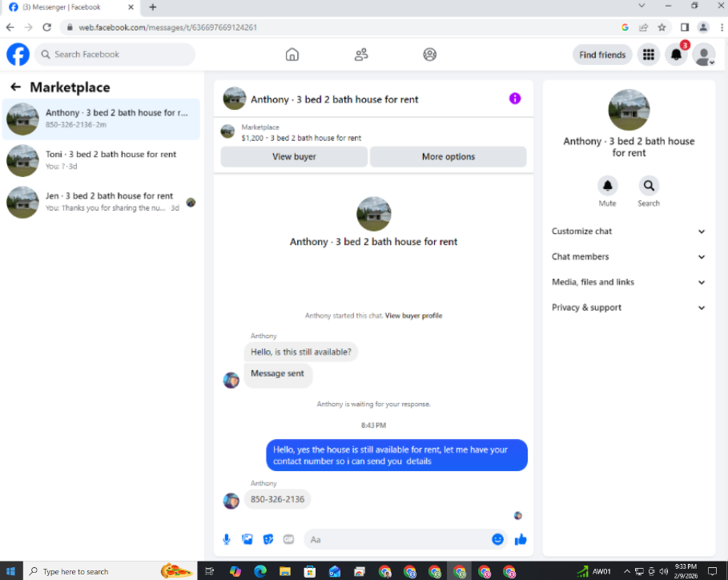Open View buyer profile link

413,316
